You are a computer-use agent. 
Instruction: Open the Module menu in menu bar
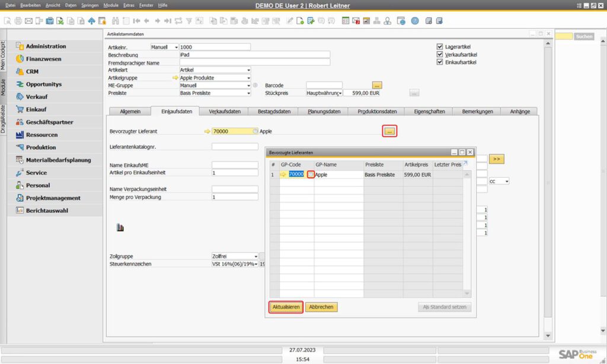pyautogui.click(x=111, y=5)
